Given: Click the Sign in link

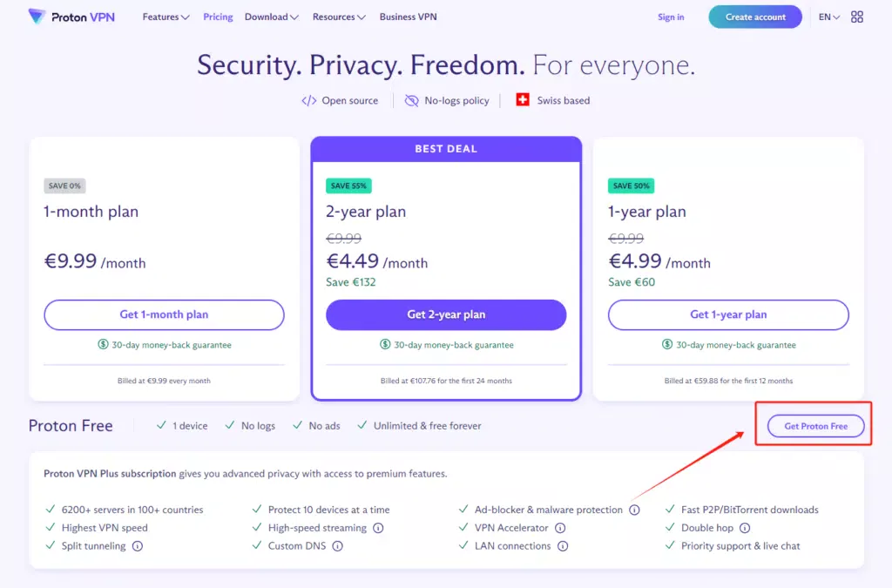Looking at the screenshot, I should [x=671, y=17].
